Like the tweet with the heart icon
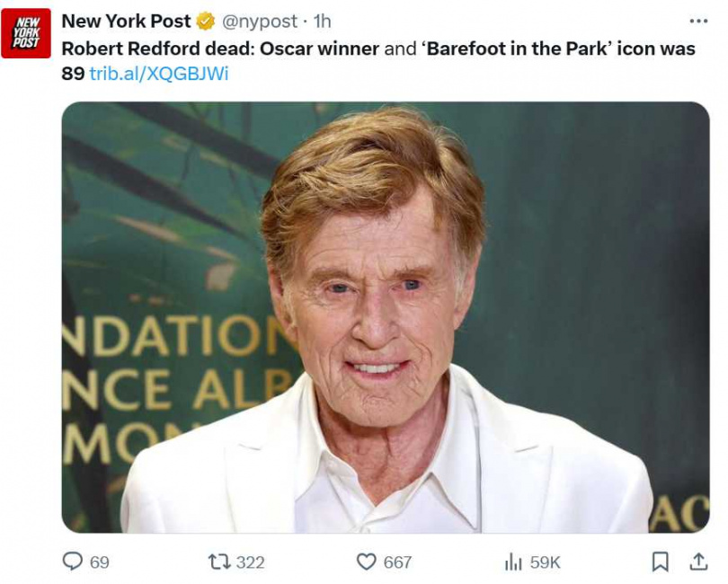This screenshot has height=584, width=728. [366, 562]
